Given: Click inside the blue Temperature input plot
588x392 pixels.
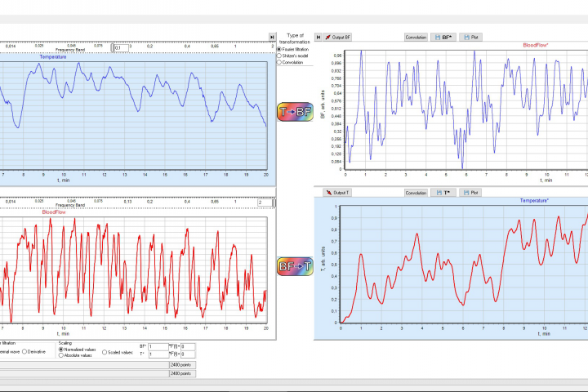Looking at the screenshot, I should pyautogui.click(x=133, y=115).
